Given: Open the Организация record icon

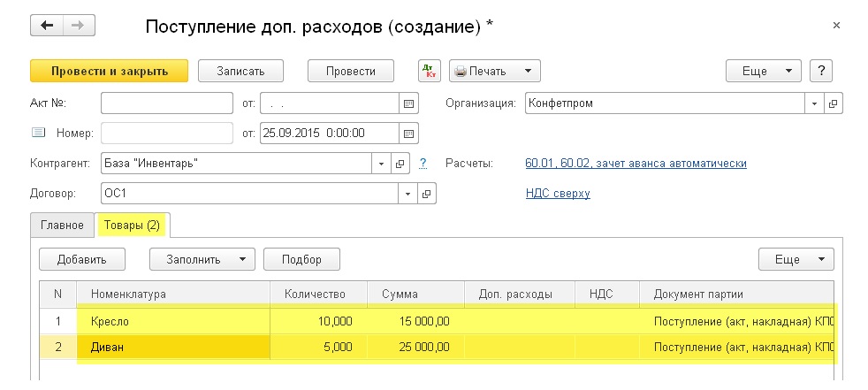Looking at the screenshot, I should [x=834, y=103].
